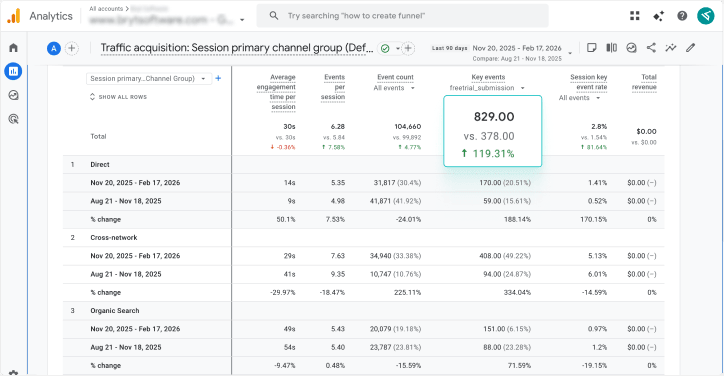Click the Last 90 days label
The width and height of the screenshot is (724, 376).
tap(449, 48)
